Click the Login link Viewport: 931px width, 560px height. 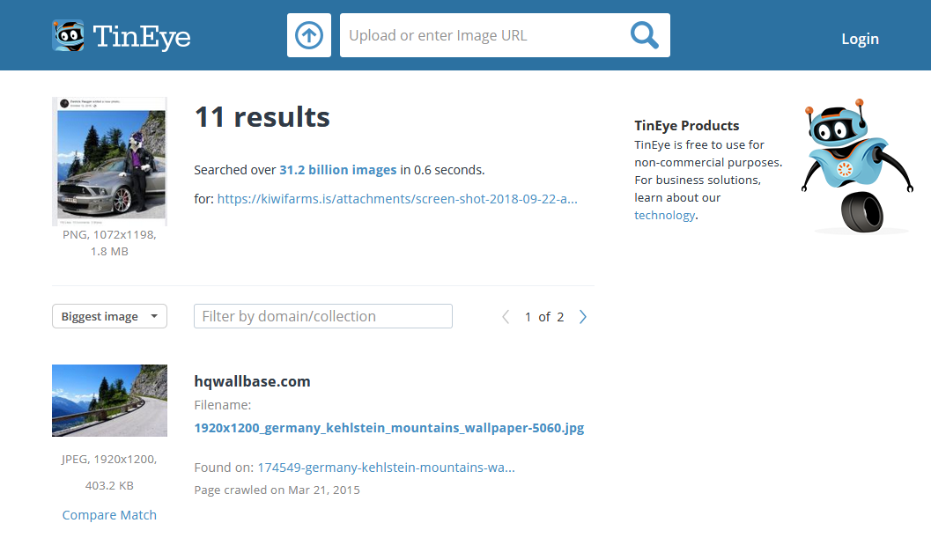860,39
